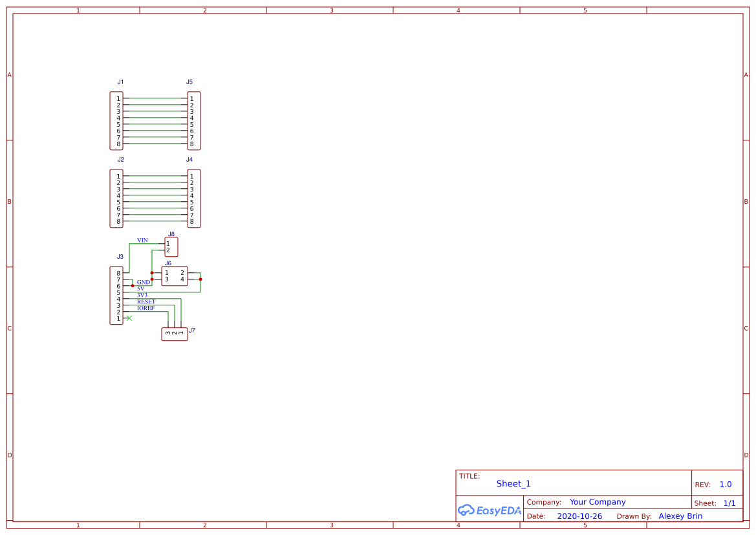Screen dimensions: 756x535
Task: Select the 2-pin header J8
Action: tap(171, 246)
